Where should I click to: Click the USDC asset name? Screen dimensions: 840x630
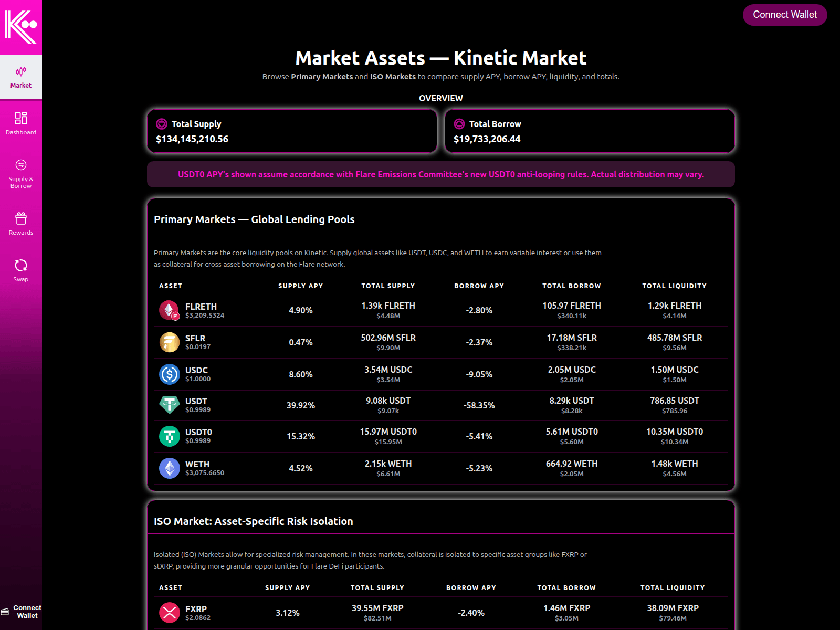[x=196, y=370]
